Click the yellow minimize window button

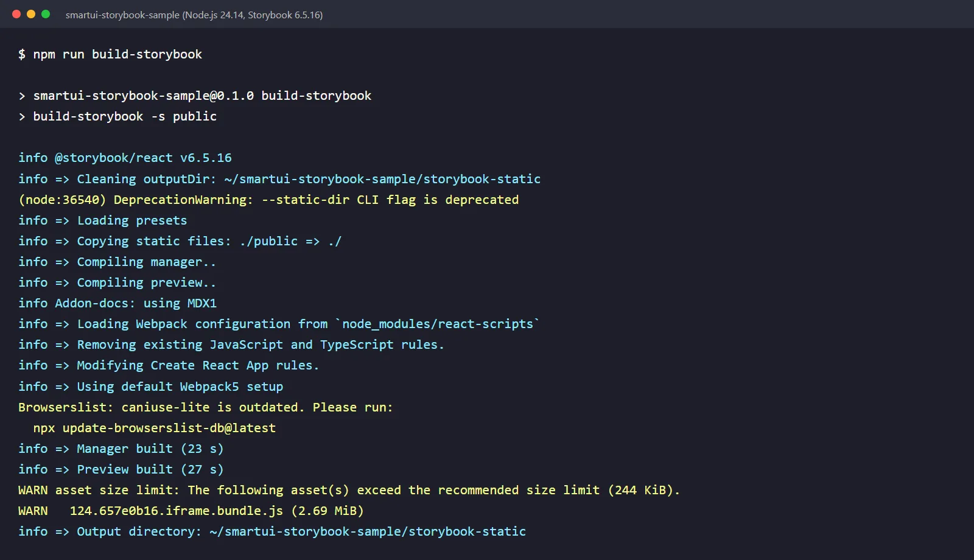31,14
